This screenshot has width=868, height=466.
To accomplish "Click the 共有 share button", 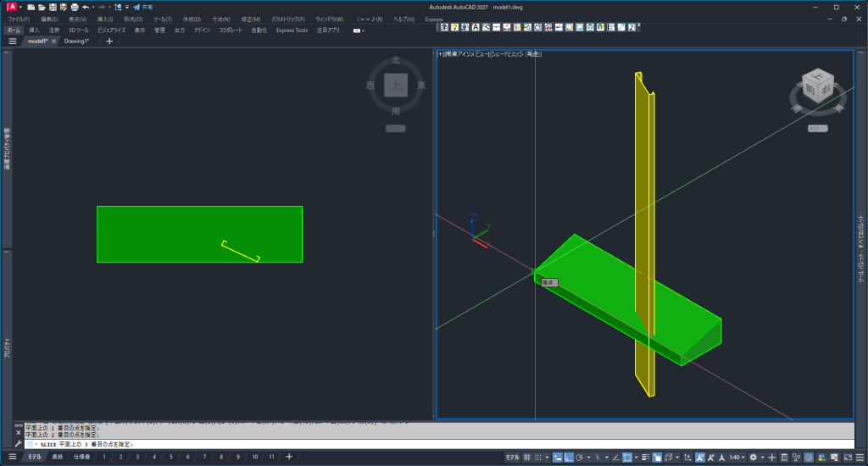I will (142, 7).
